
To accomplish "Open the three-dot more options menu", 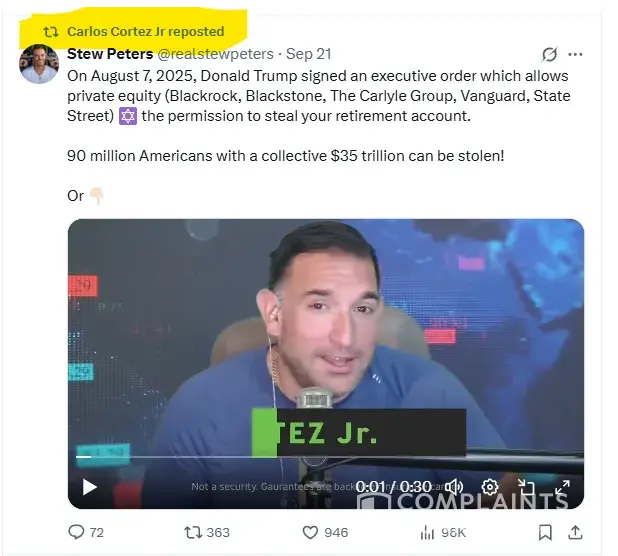I will (x=575, y=54).
